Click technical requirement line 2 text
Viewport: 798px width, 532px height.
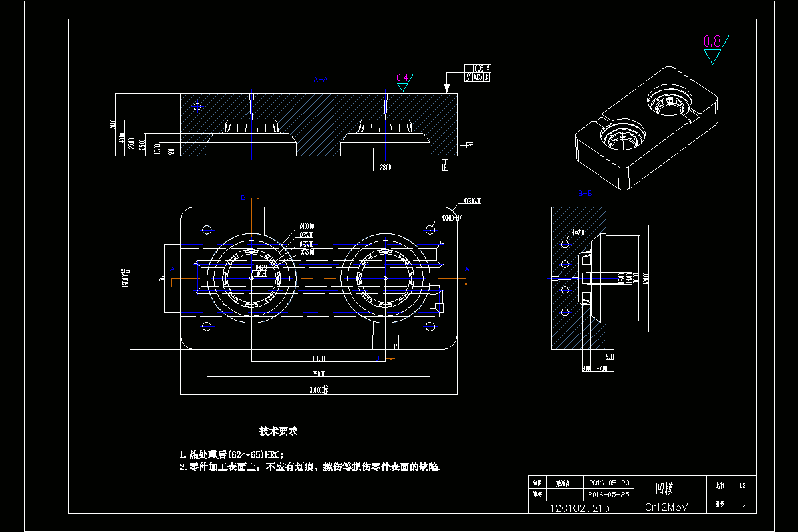pyautogui.click(x=309, y=467)
